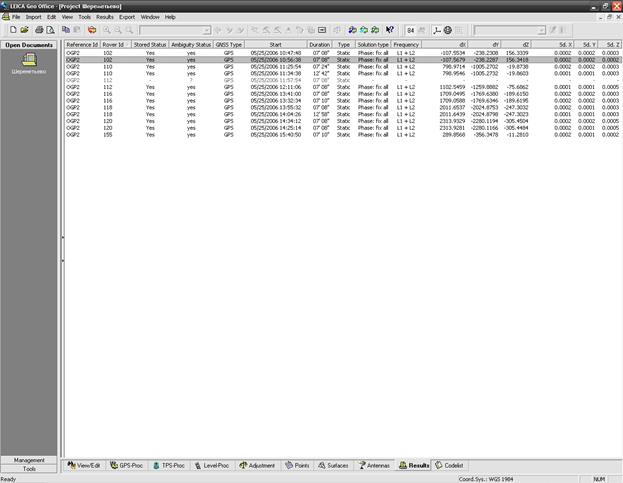Sort by the Ambiguity Status column header
This screenshot has height=483, width=623.
click(x=191, y=45)
